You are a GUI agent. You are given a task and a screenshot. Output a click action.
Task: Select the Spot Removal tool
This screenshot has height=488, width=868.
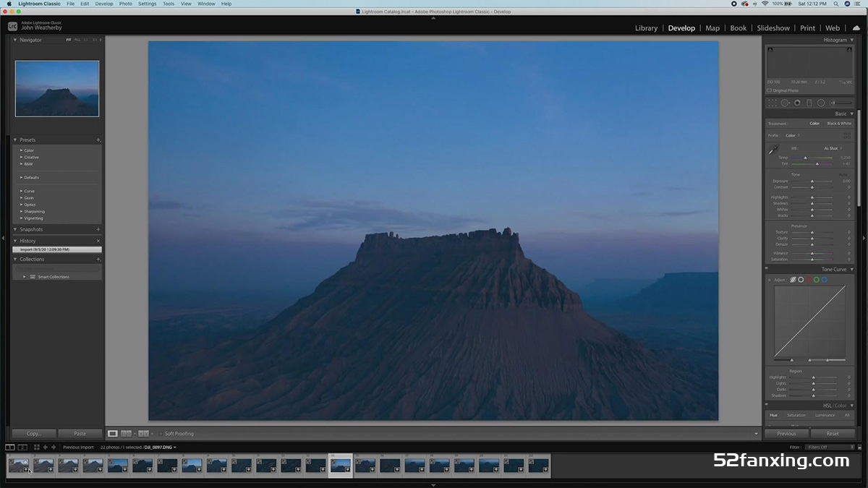click(785, 103)
